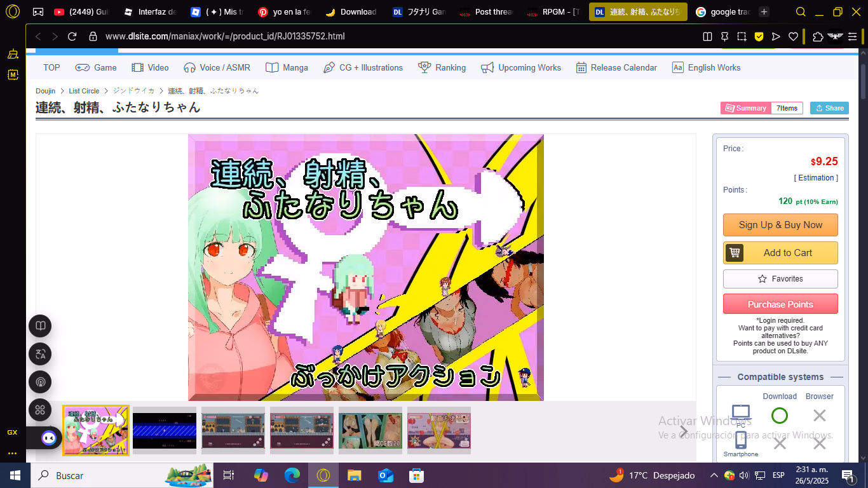Take a snapshot with the capture icon
Screen dimensions: 868x488
(x=742, y=37)
